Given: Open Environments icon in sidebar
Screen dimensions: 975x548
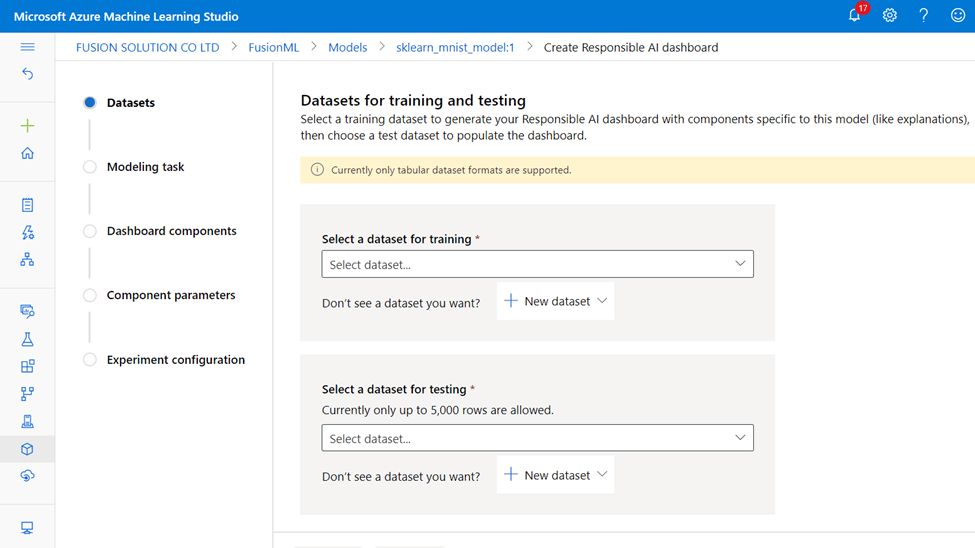Looking at the screenshot, I should tap(27, 421).
